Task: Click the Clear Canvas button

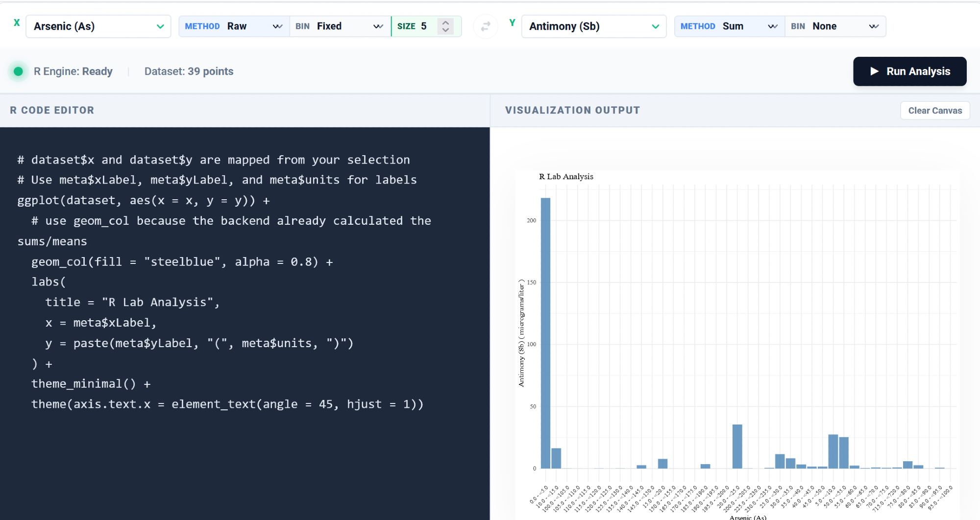Action: coord(934,111)
